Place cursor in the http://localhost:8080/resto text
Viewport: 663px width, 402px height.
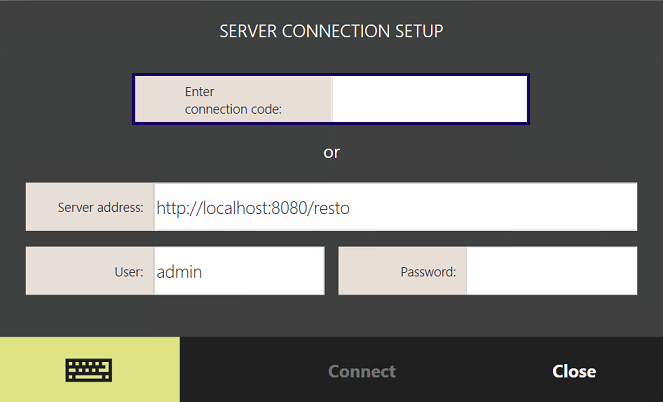click(x=253, y=209)
